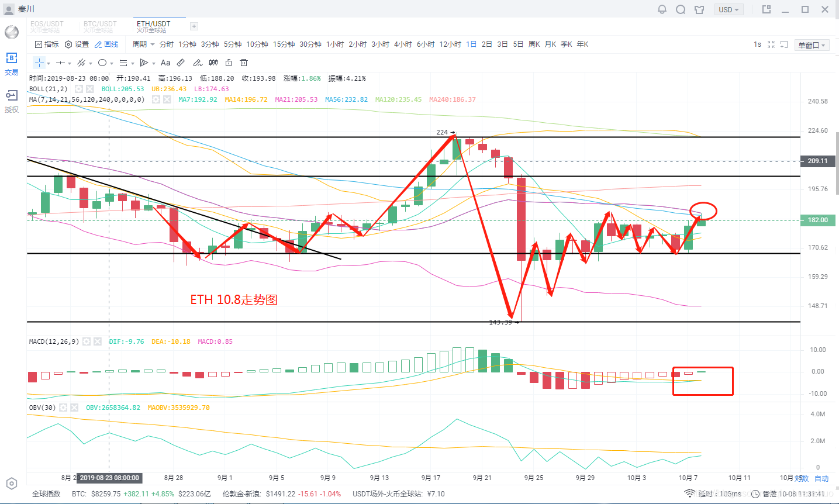Select the crosshair cursor tool
Screen dimensions: 839x504
pyautogui.click(x=39, y=63)
